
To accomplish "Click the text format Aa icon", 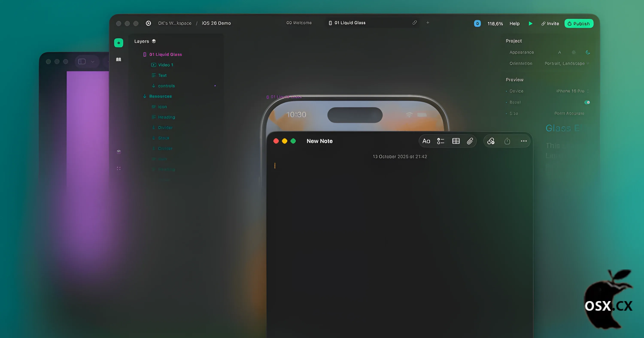I will (x=426, y=141).
